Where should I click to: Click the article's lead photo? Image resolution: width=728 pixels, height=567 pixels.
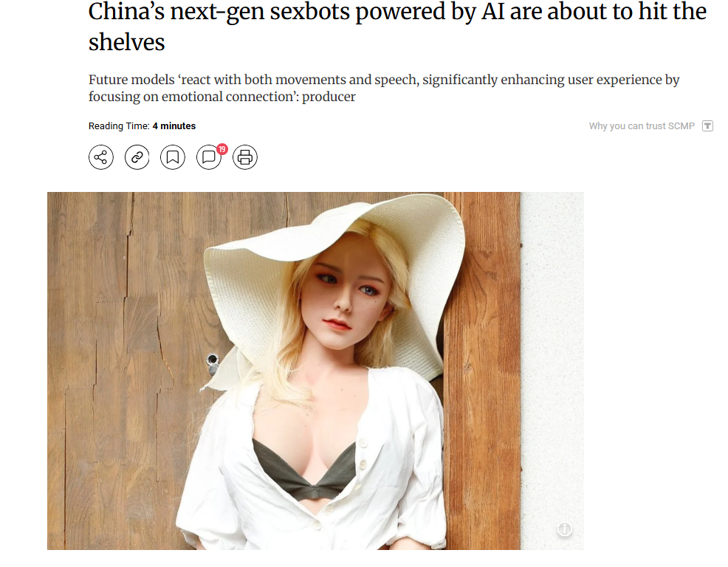point(315,371)
